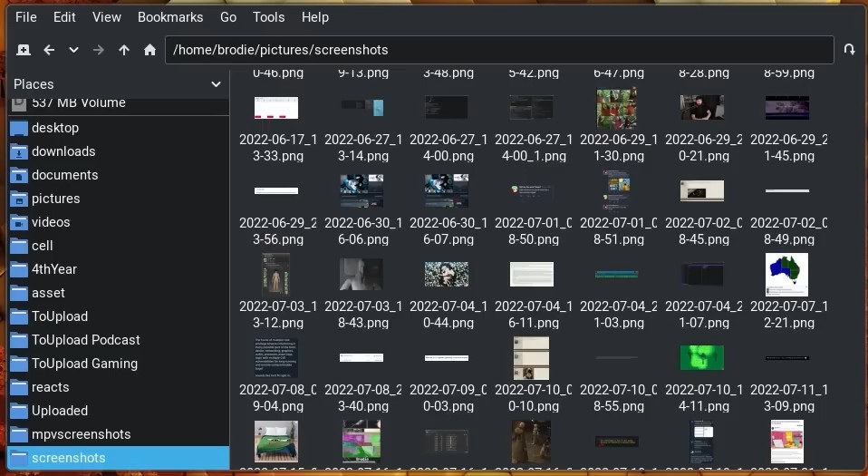Select the highlighted screenshots bookmark
This screenshot has width=868, height=476.
click(119, 458)
